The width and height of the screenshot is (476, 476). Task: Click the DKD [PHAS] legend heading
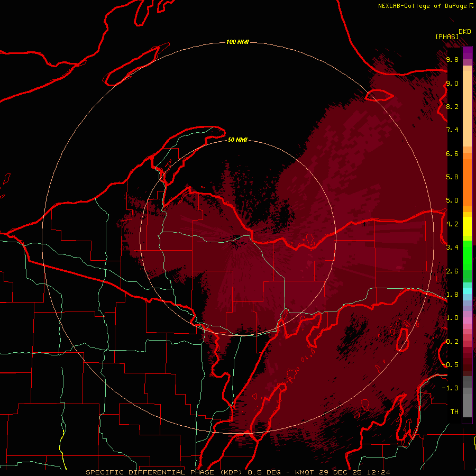pyautogui.click(x=453, y=34)
